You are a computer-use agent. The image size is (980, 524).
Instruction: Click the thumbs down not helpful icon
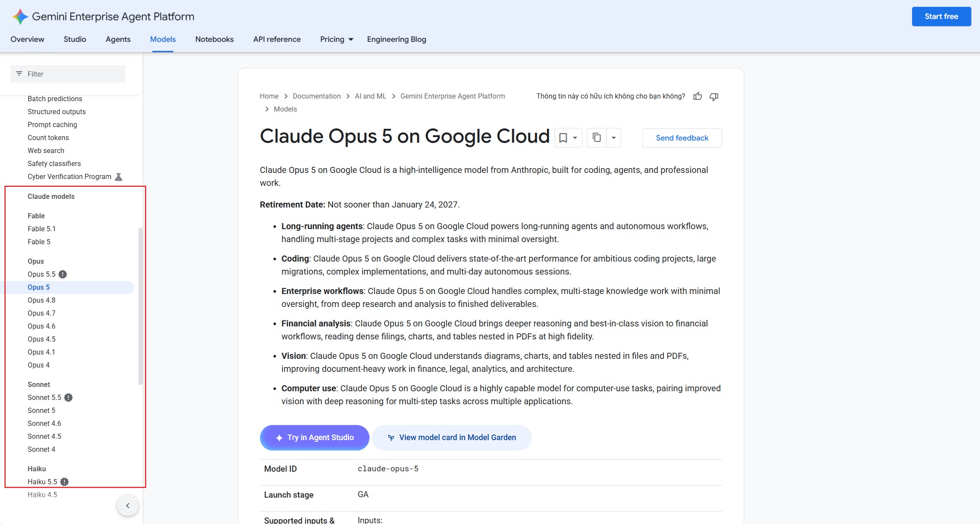click(714, 96)
